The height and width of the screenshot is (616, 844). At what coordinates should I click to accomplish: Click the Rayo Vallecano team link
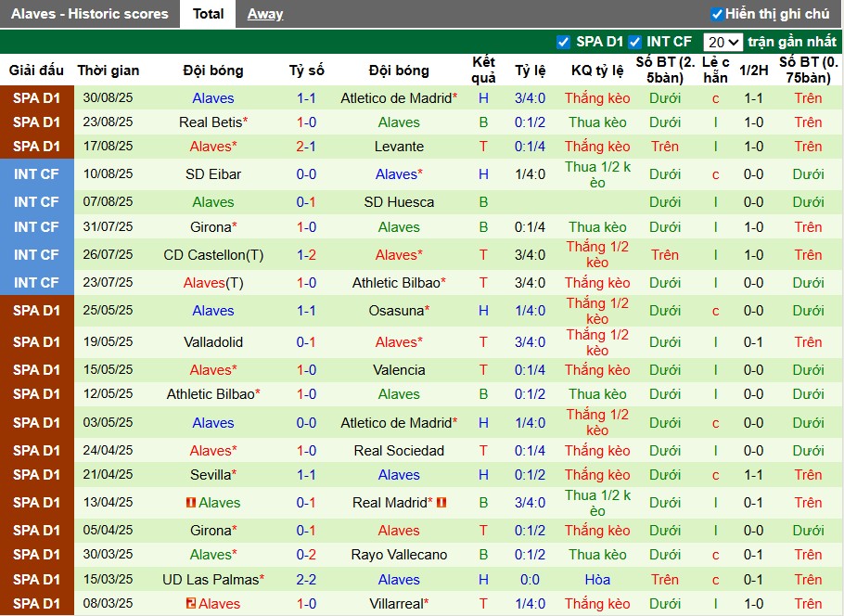click(x=399, y=555)
